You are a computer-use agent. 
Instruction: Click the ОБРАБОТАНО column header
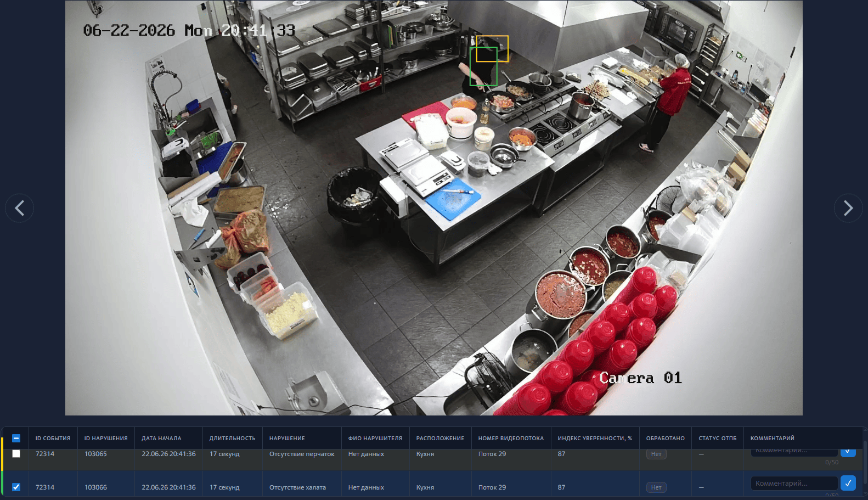click(666, 439)
